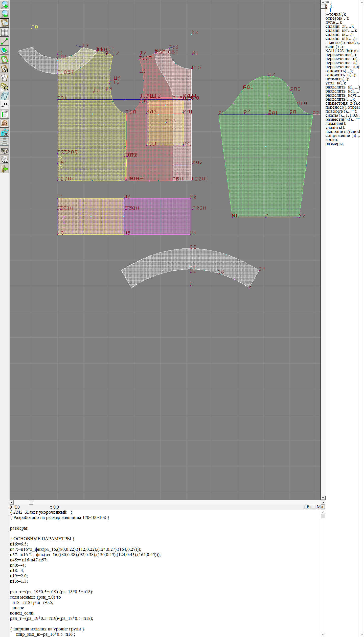
Task: Switch to the Мд tab
Action: [x=320, y=507]
